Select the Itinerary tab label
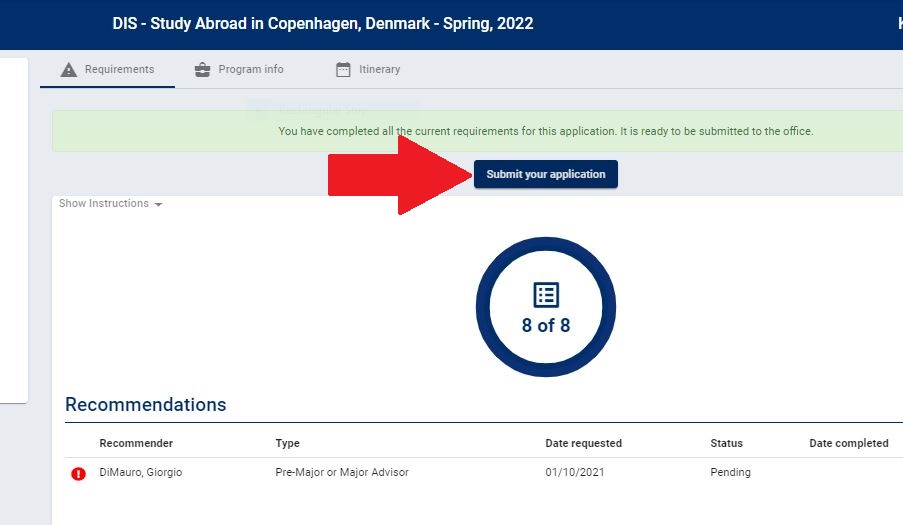This screenshot has height=525, width=903. coord(379,70)
